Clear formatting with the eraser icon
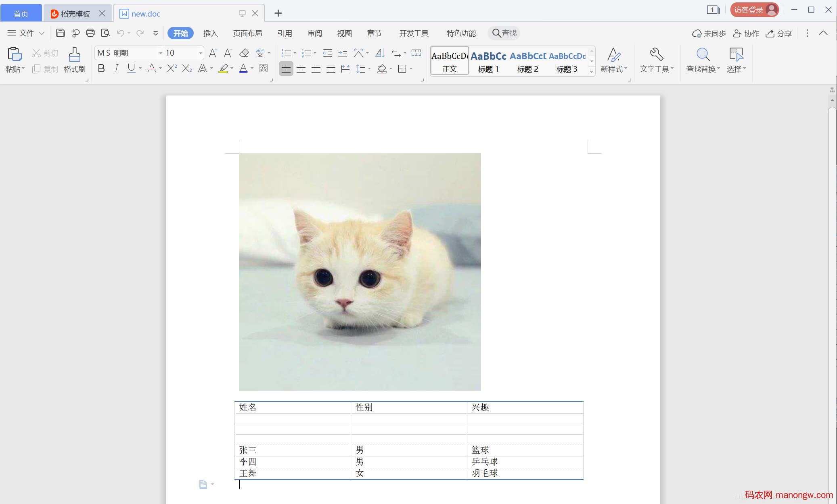The image size is (837, 504). coord(244,52)
